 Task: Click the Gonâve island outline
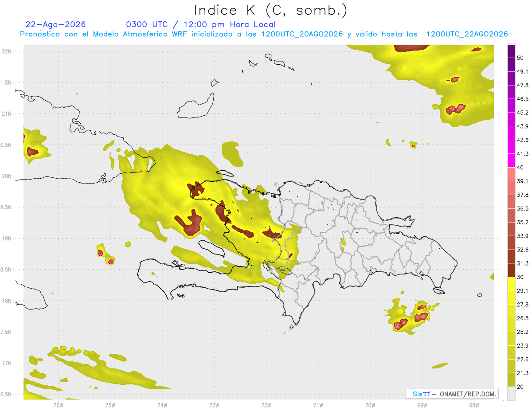(x=211, y=248)
